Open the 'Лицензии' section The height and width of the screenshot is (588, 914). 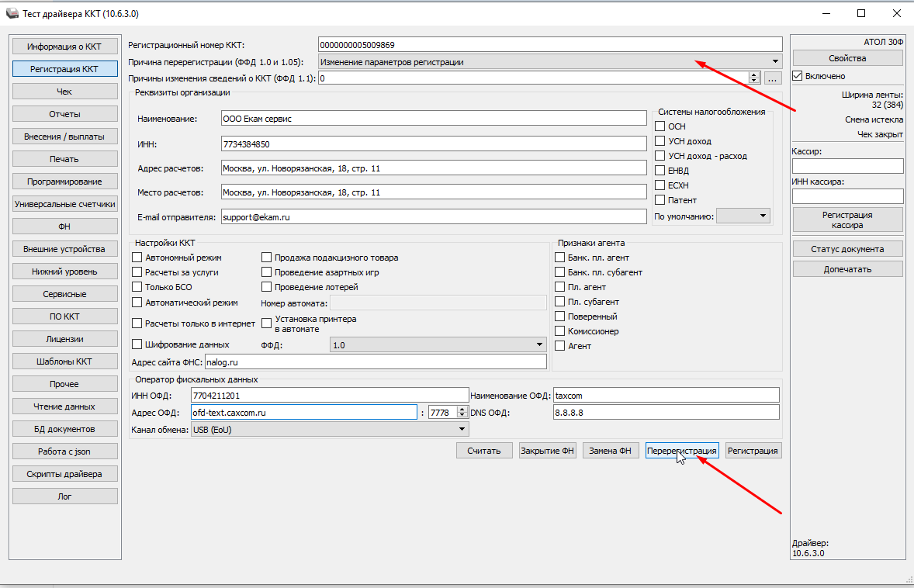(x=64, y=338)
